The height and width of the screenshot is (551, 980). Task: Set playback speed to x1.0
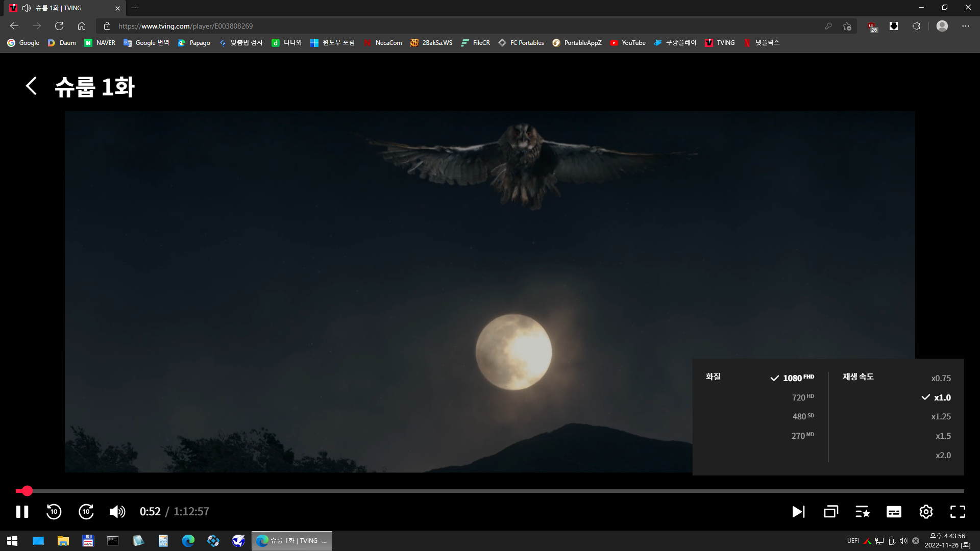937,397
